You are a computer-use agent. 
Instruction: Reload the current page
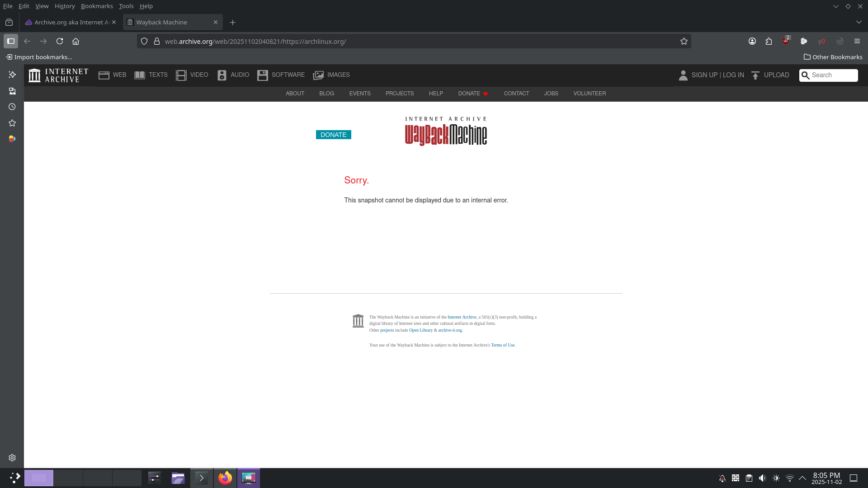tap(60, 41)
